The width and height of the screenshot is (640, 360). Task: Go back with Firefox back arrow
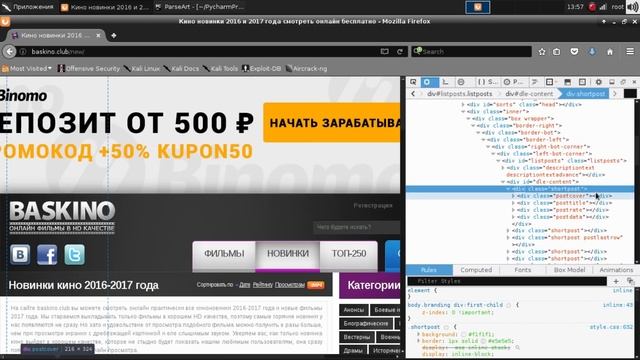(9, 51)
